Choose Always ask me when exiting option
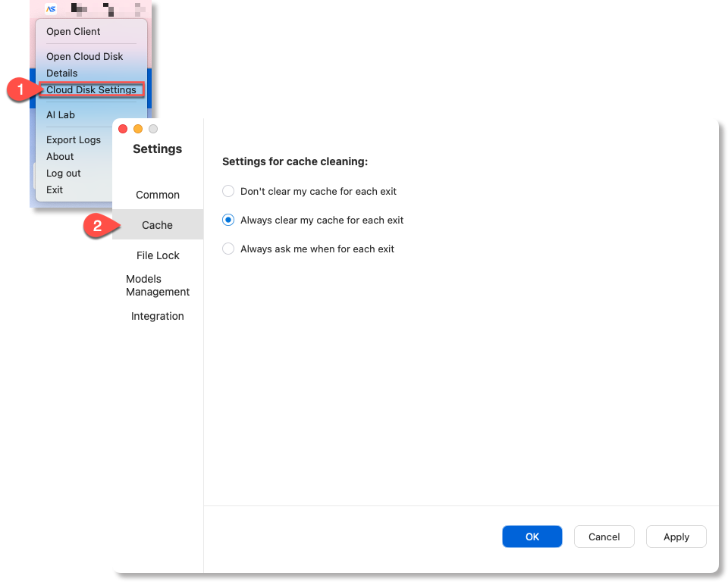Screen dimensions: 728x582 coord(228,249)
